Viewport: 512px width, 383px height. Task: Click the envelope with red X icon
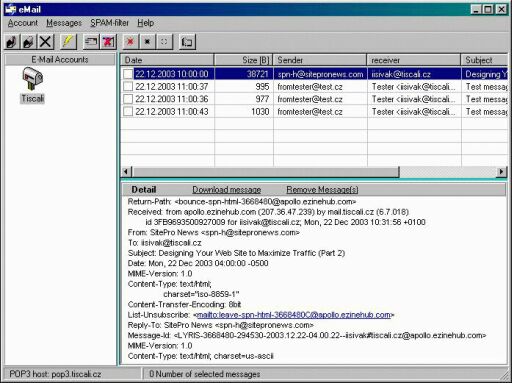[x=108, y=42]
